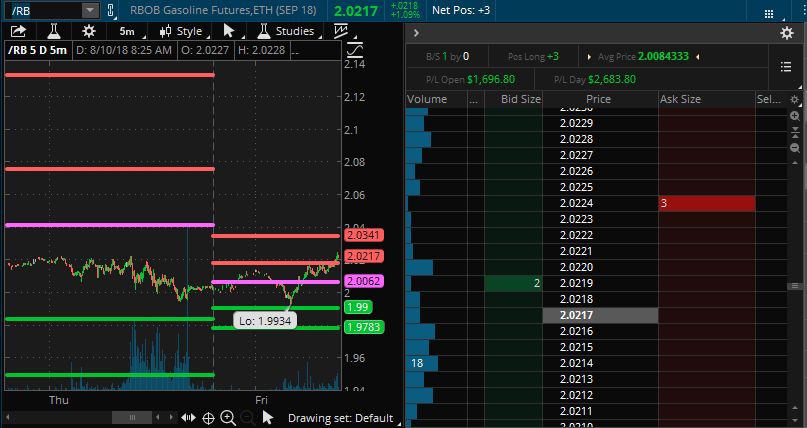Open the 5m timeframe dropdown

click(x=127, y=31)
